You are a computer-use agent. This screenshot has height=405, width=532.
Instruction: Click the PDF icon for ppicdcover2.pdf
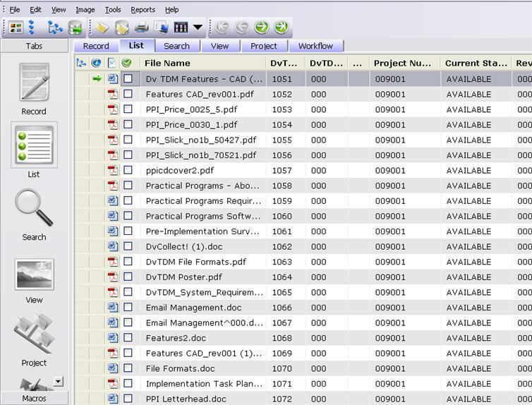coord(112,170)
